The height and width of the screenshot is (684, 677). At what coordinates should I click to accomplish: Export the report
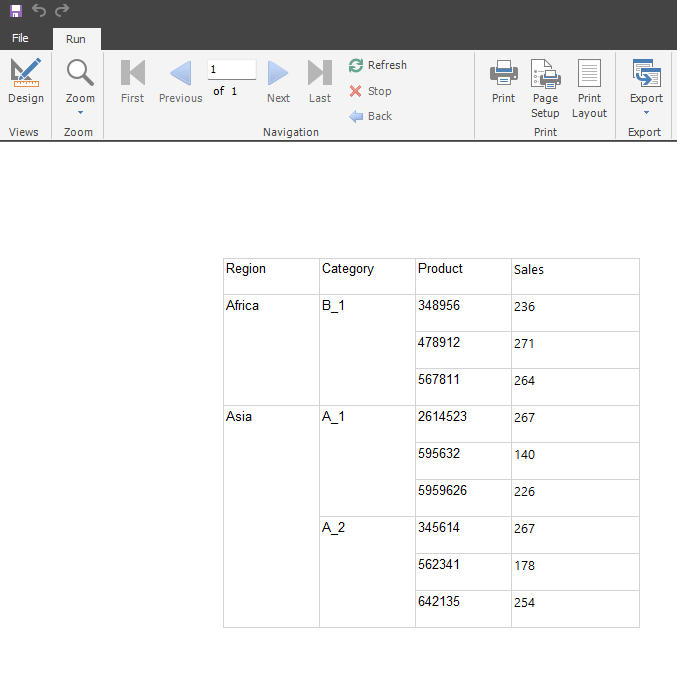646,81
